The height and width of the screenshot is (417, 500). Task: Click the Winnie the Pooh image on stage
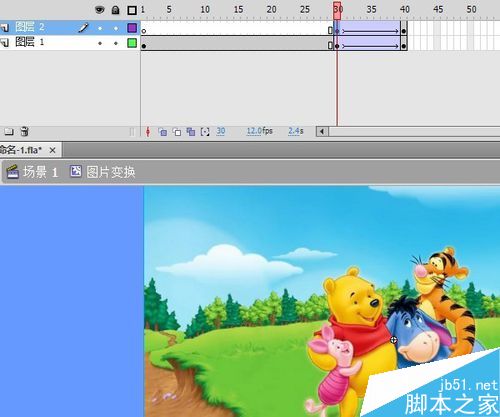point(322,301)
